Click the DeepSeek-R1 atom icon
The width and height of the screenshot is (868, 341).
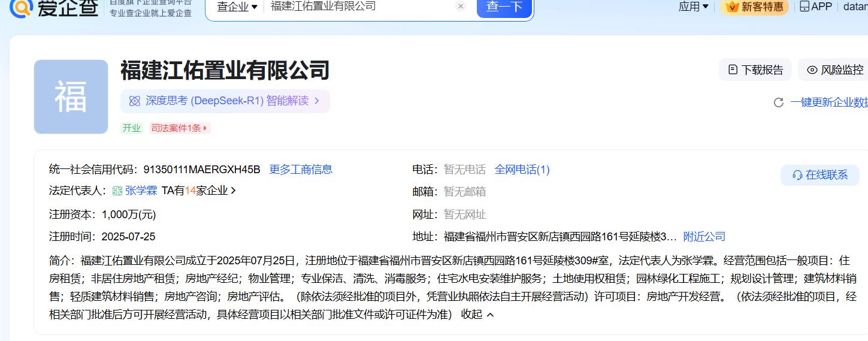point(135,101)
